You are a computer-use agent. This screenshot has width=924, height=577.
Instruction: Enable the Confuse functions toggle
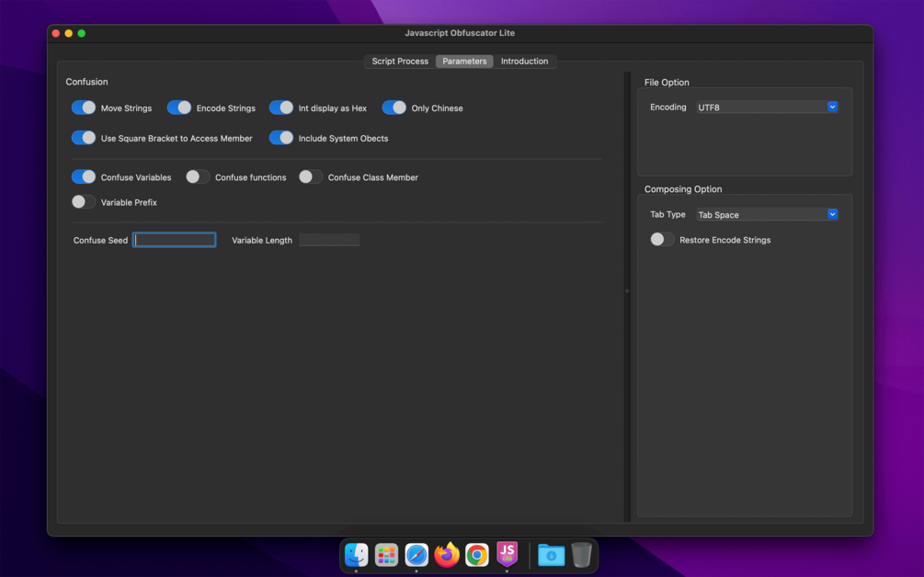coord(198,176)
